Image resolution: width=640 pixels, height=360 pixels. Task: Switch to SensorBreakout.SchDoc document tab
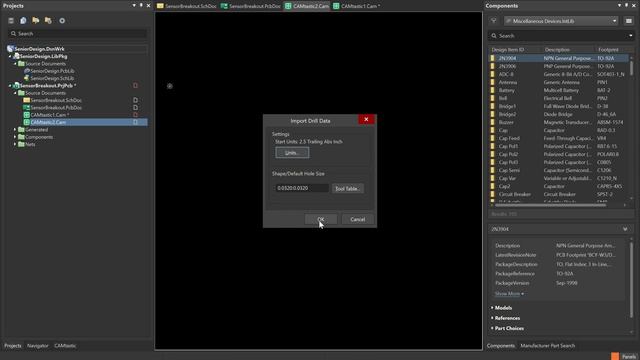point(187,6)
